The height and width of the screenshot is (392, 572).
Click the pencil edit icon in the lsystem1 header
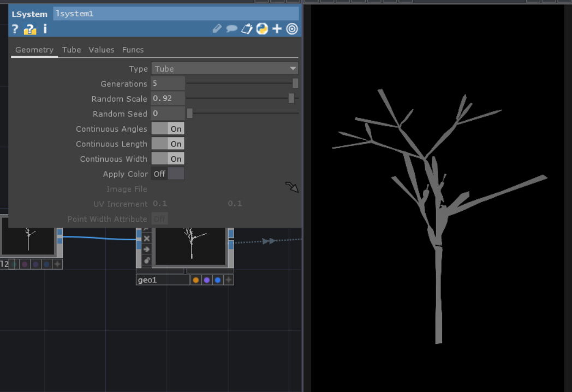pyautogui.click(x=217, y=29)
